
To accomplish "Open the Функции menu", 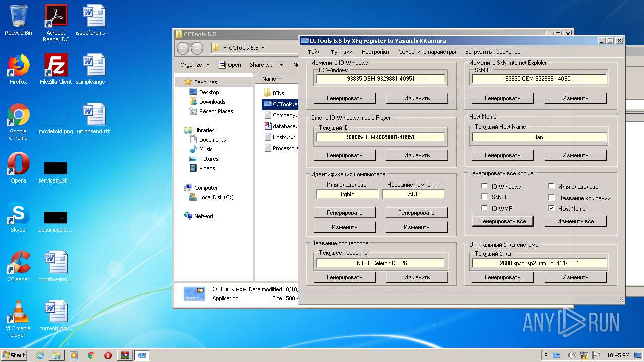I will [341, 52].
